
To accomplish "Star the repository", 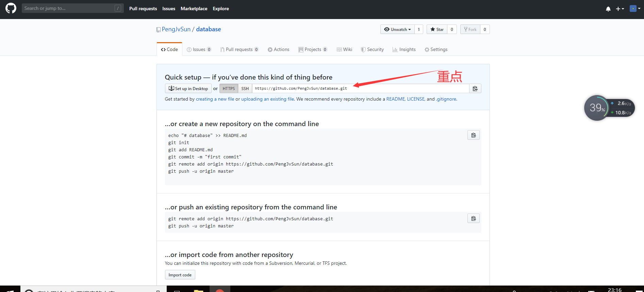I will (437, 29).
